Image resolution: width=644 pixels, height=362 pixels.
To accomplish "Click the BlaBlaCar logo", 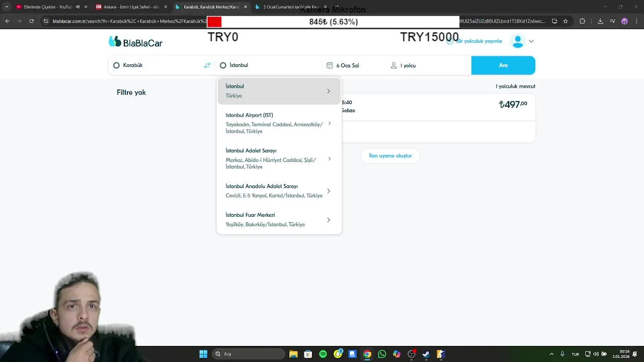I will (135, 42).
